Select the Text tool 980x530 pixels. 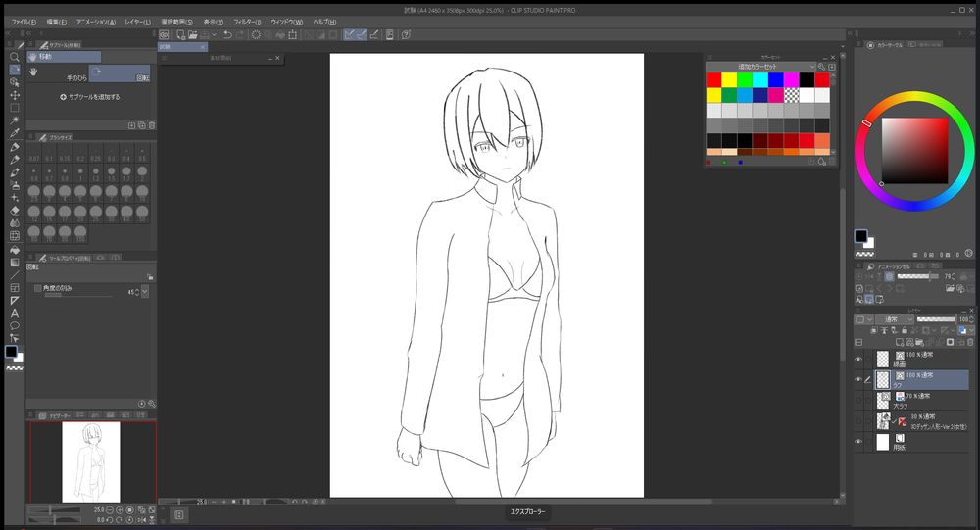(x=15, y=313)
